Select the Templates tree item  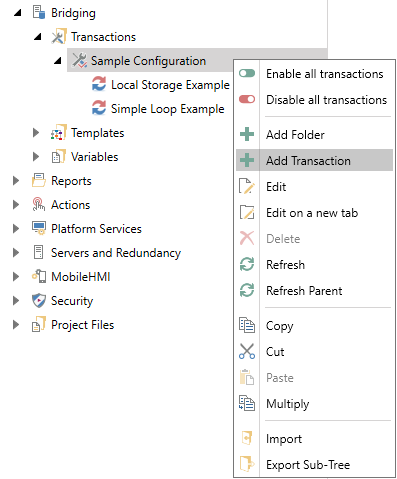point(97,133)
